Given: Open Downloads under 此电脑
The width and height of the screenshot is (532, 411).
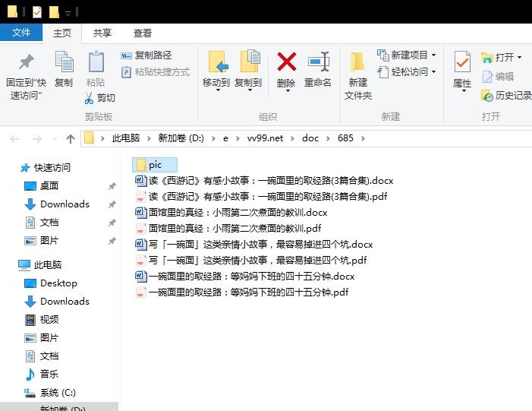Looking at the screenshot, I should 57,302.
